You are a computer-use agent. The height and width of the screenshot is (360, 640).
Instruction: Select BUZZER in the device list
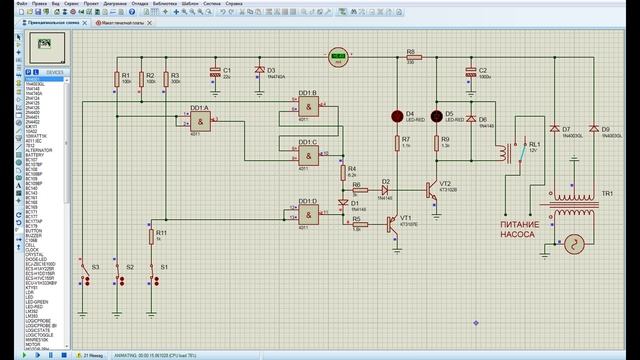click(33, 236)
